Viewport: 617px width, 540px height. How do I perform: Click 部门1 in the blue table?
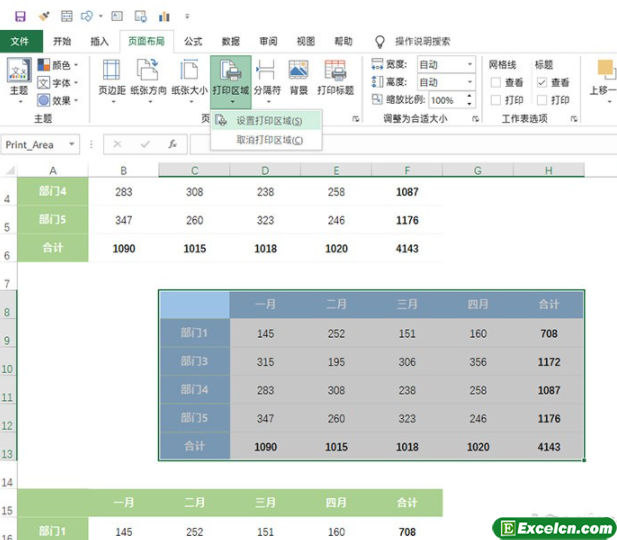[x=194, y=333]
